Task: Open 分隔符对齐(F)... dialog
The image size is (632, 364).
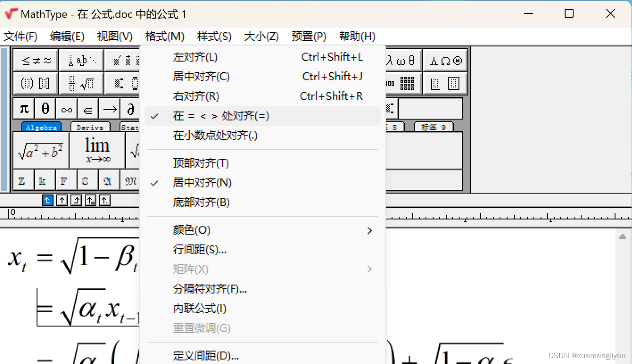Action: pos(263,289)
